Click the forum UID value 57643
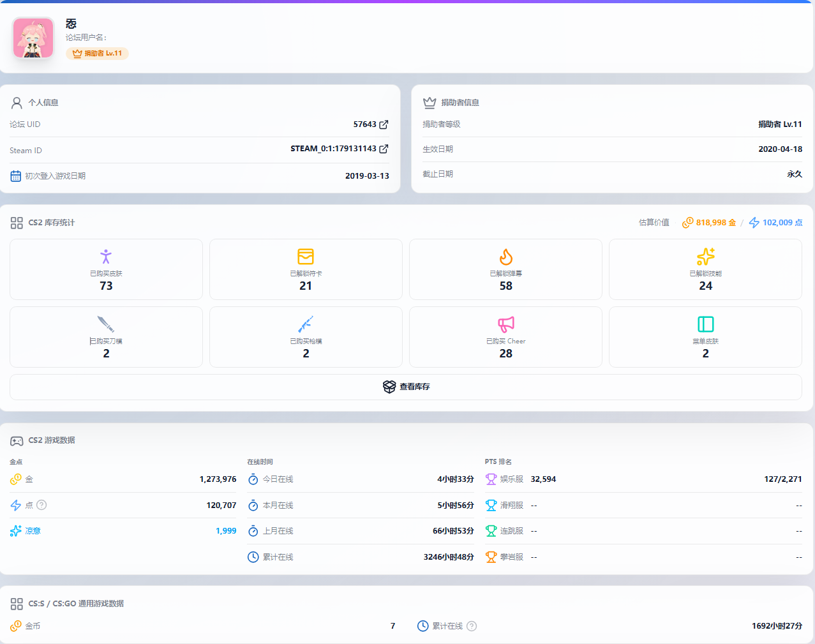The width and height of the screenshot is (815, 644). (x=365, y=124)
